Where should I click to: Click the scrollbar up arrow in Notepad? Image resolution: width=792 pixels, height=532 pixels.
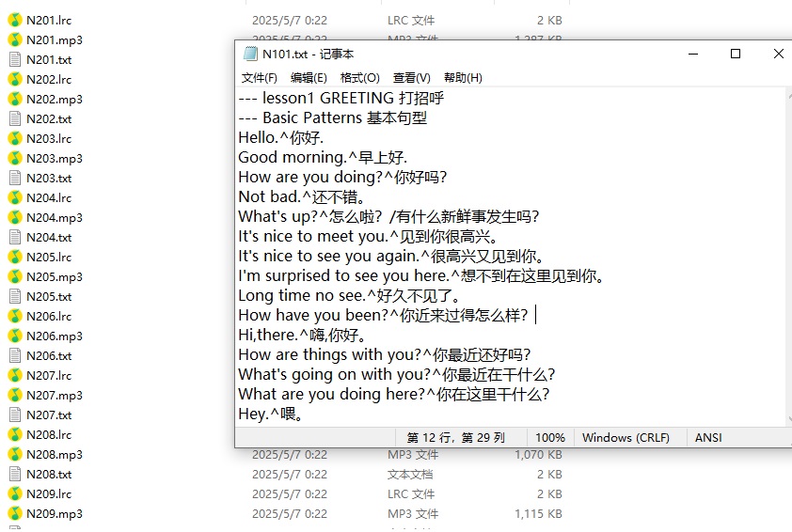tap(784, 95)
